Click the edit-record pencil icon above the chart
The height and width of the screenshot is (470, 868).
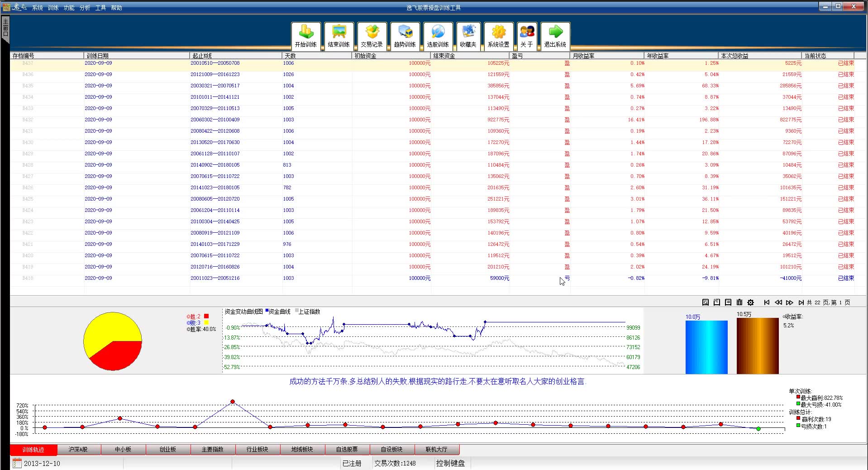coord(716,302)
